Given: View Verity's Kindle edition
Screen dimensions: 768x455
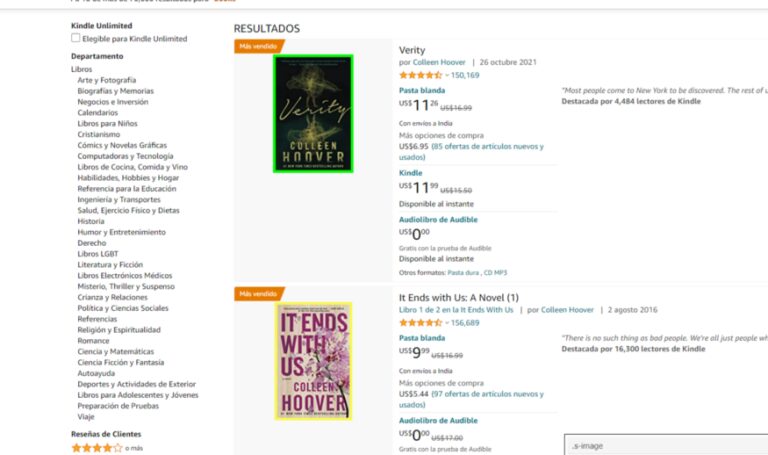Looking at the screenshot, I should click(x=410, y=173).
